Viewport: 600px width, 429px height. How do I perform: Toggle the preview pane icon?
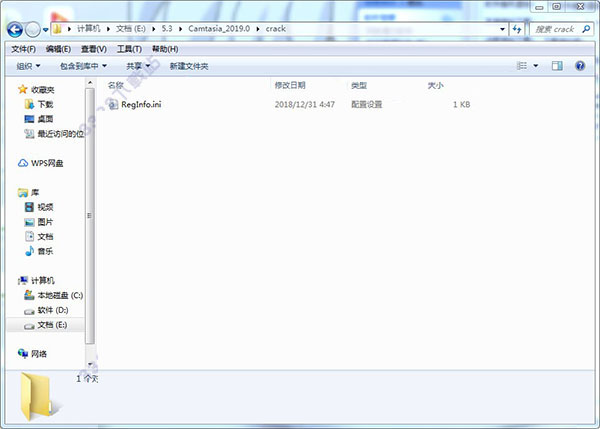click(557, 66)
